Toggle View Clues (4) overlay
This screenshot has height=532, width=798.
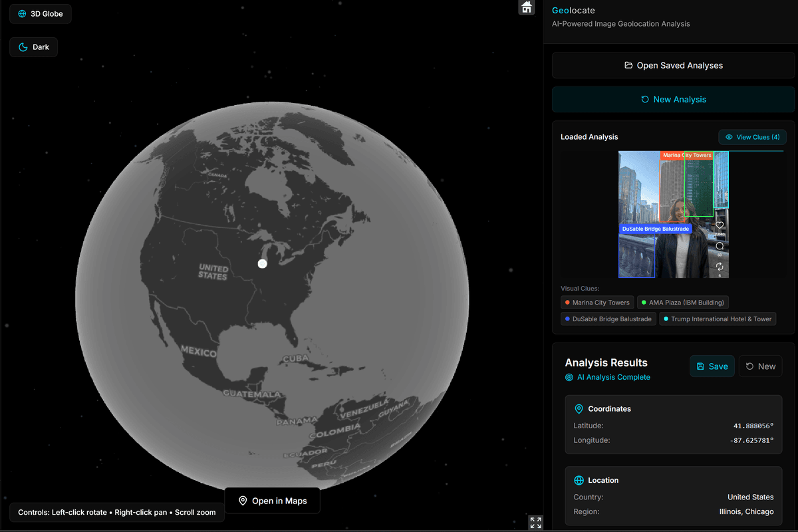(752, 137)
